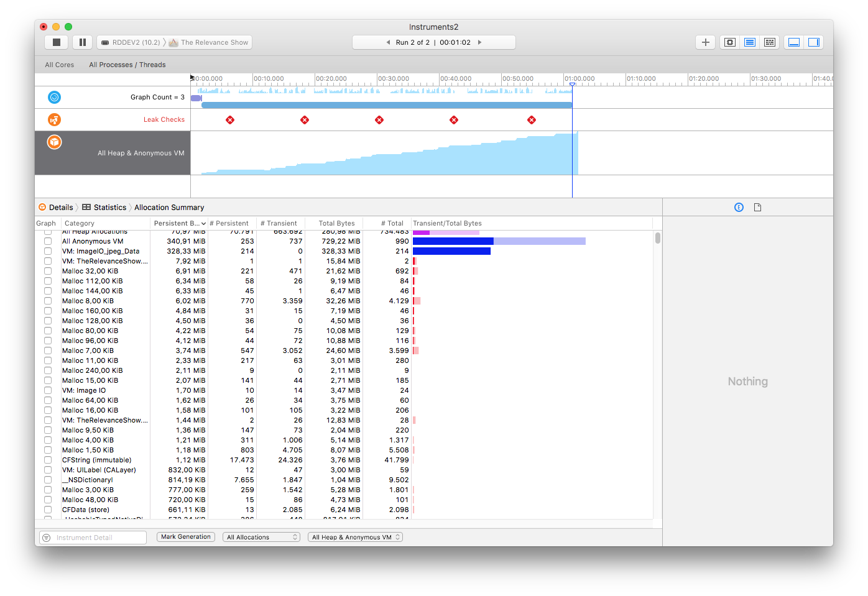Select the blue Graph Count instrument icon
This screenshot has height=596, width=868.
pyautogui.click(x=55, y=97)
